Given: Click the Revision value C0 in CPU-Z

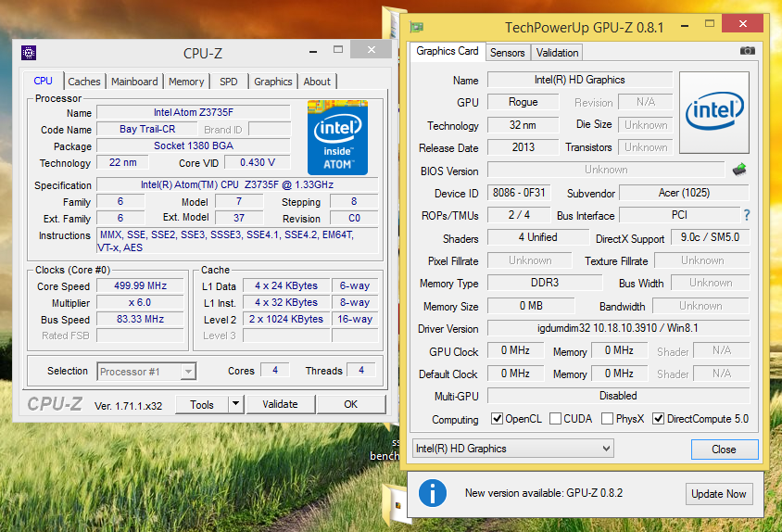Looking at the screenshot, I should [x=354, y=218].
